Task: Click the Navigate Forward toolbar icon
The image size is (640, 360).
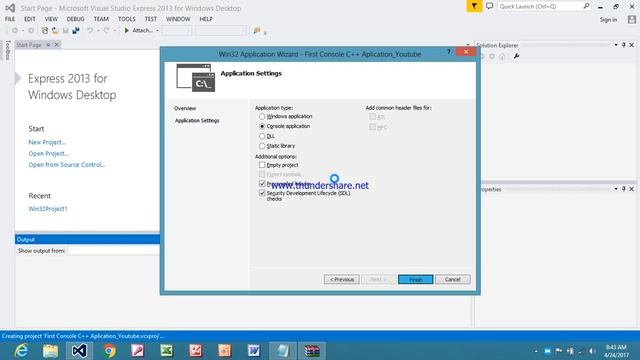Action: (x=31, y=31)
